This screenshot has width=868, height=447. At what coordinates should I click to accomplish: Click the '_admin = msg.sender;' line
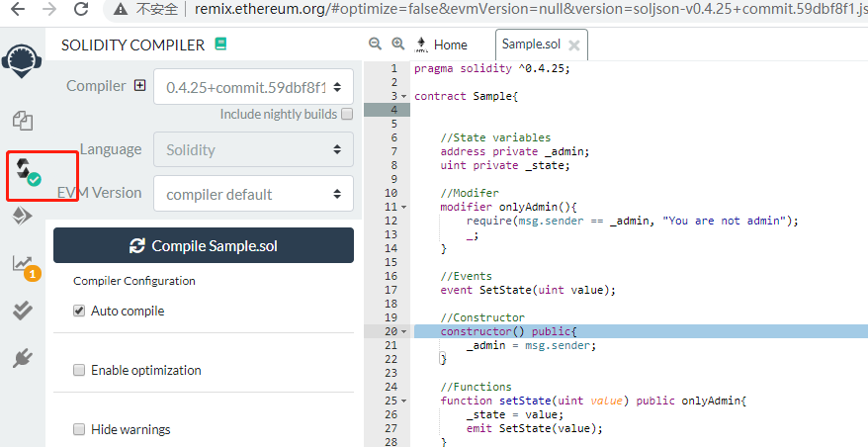[531, 346]
